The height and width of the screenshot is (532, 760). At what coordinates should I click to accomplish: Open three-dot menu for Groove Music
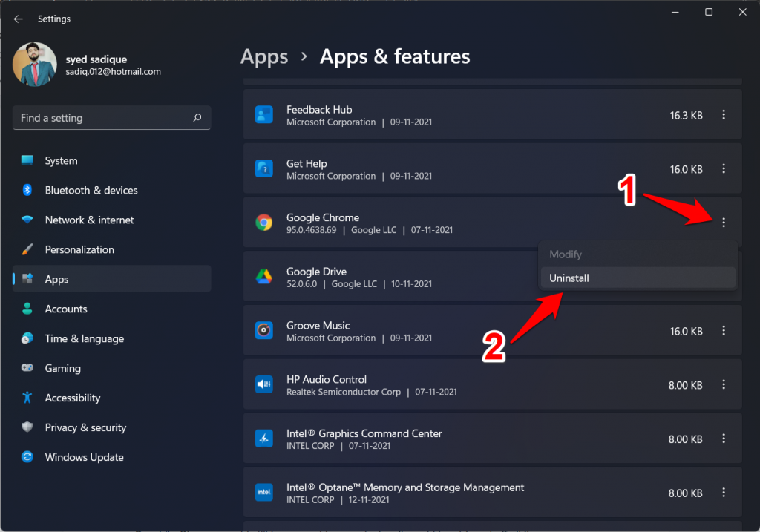click(724, 331)
